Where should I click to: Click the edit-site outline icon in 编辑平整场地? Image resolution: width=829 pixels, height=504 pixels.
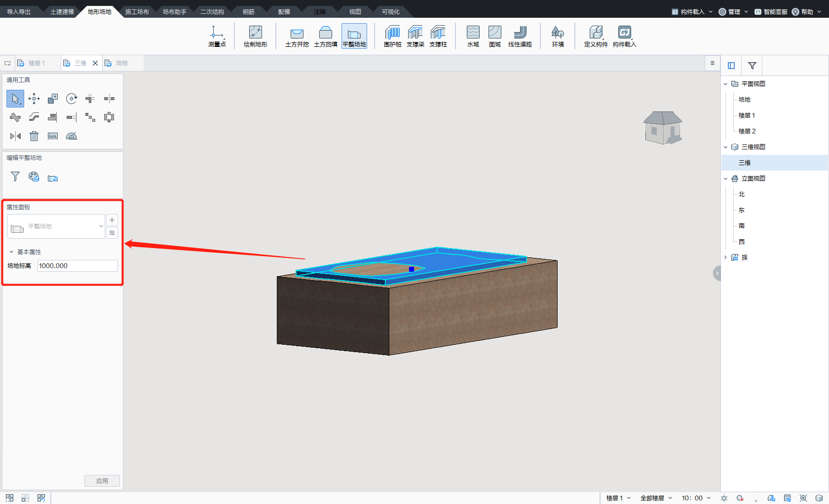53,178
